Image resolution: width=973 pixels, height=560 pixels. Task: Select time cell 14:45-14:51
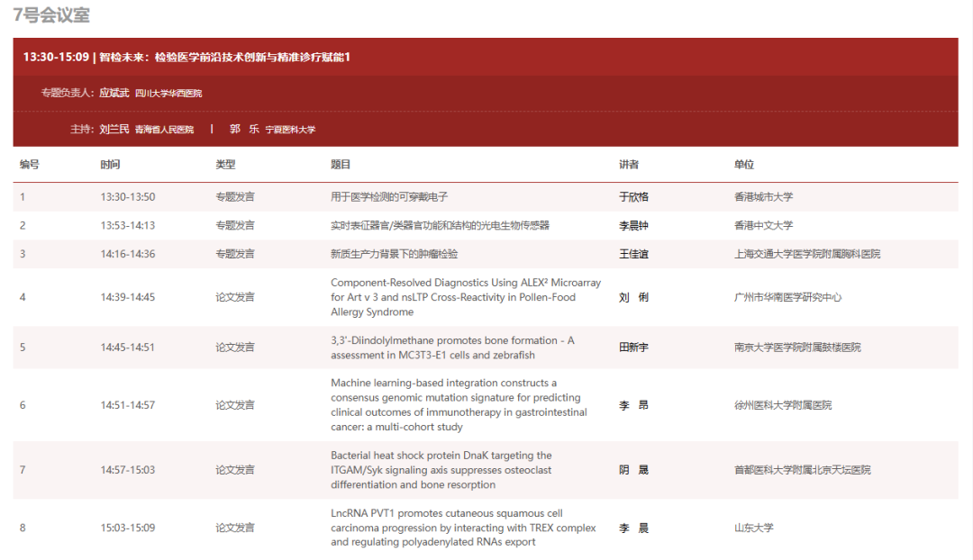[128, 348]
